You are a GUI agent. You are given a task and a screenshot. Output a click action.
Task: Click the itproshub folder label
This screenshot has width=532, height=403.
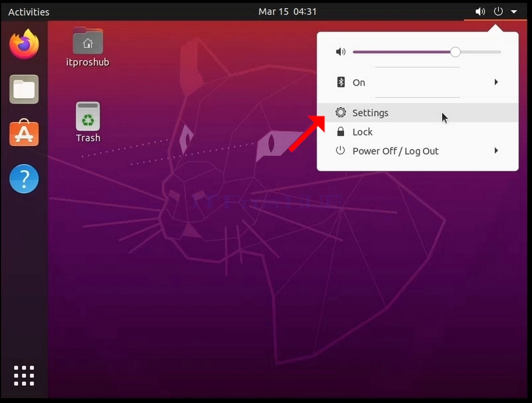88,62
